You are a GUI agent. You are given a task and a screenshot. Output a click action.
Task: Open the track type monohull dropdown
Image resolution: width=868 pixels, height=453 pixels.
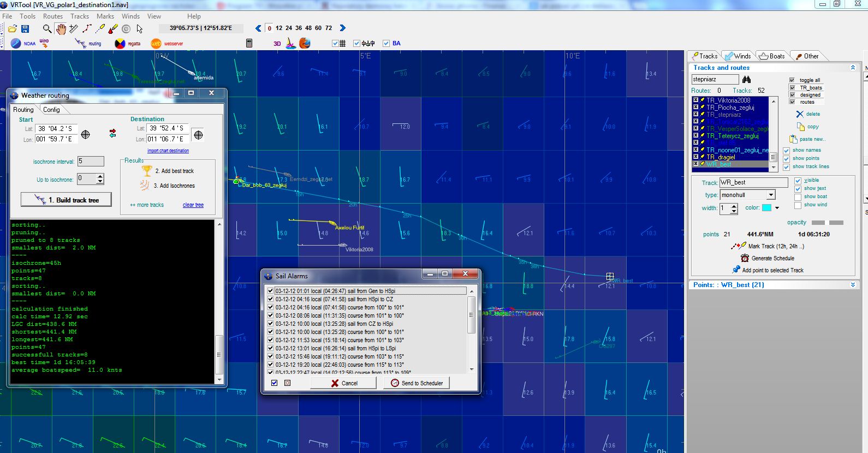[x=771, y=195]
